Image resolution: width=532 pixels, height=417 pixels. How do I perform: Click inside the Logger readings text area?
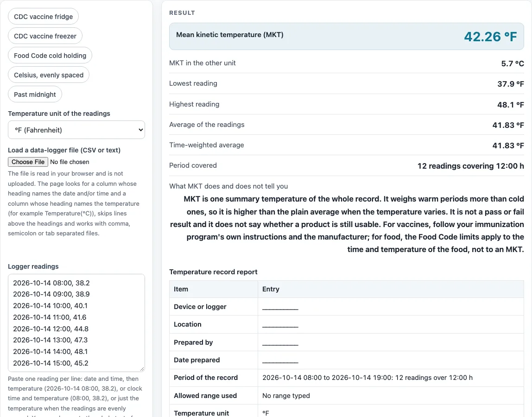click(x=76, y=322)
